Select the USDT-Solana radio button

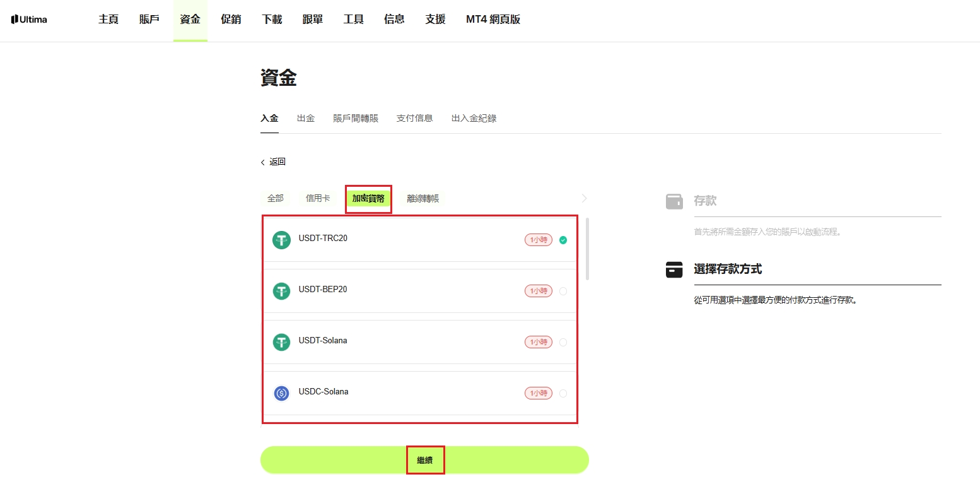[563, 342]
